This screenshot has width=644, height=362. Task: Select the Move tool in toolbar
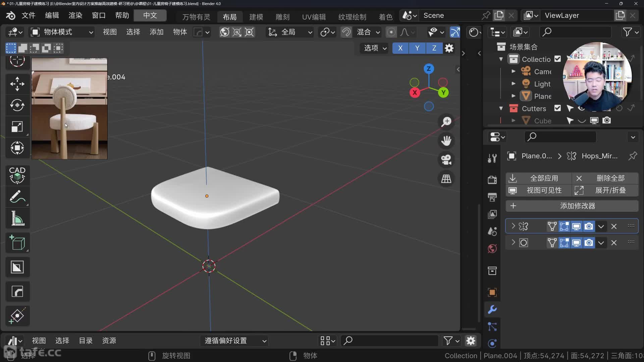pyautogui.click(x=17, y=84)
